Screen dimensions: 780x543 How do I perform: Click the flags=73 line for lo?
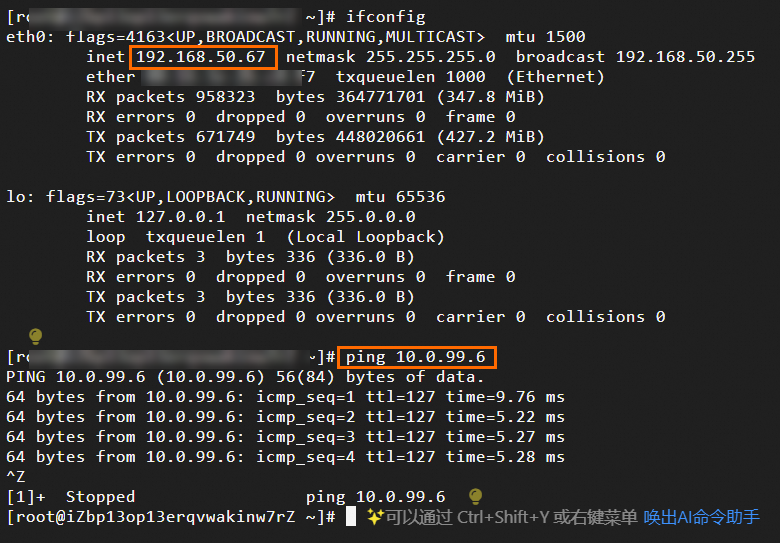coord(191,197)
